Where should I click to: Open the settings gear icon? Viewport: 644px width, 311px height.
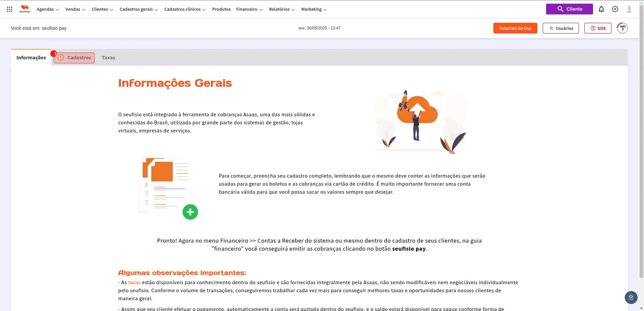tap(615, 9)
